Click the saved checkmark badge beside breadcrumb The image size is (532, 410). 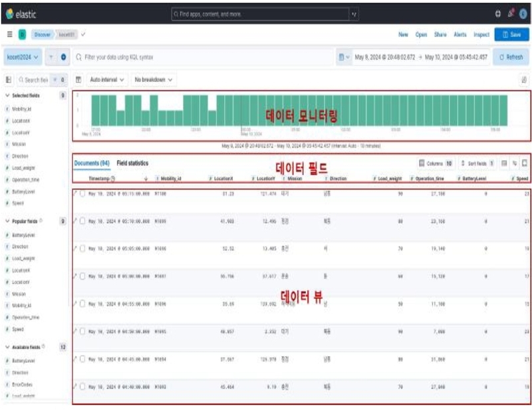point(84,35)
